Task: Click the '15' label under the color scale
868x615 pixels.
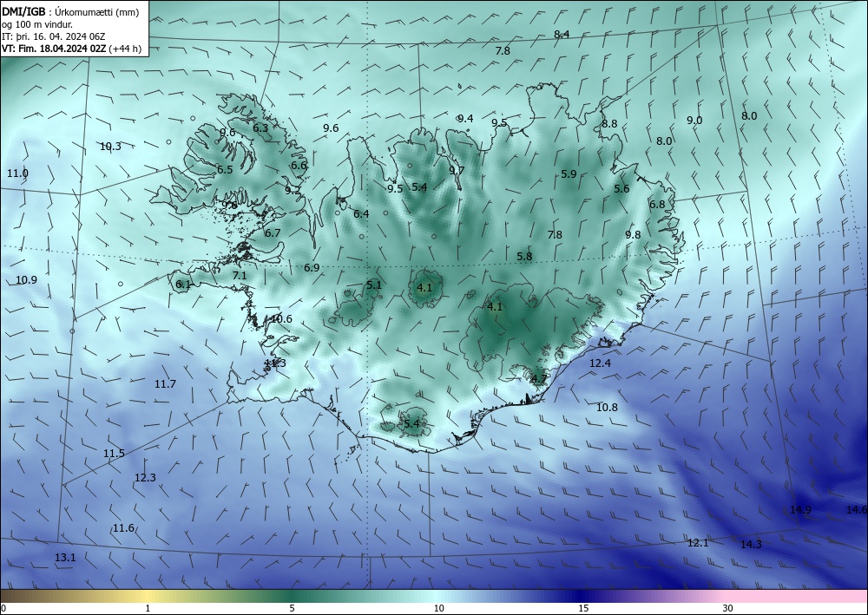Action: [583, 608]
